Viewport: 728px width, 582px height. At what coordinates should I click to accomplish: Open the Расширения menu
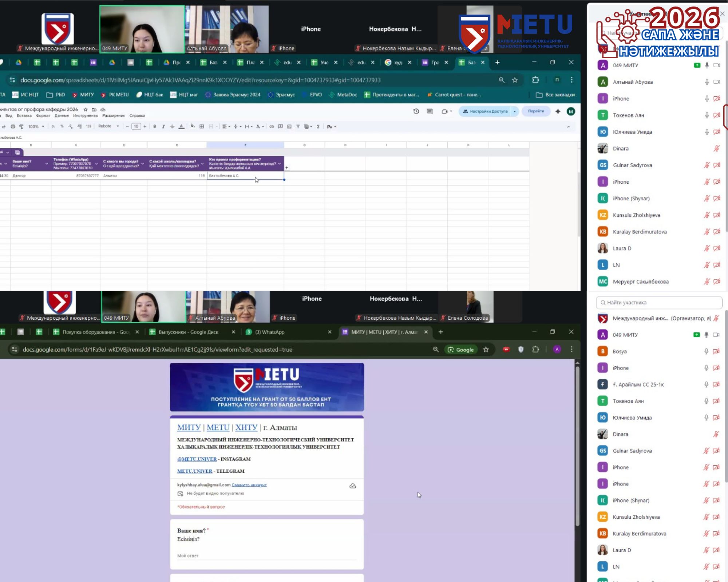(x=114, y=116)
